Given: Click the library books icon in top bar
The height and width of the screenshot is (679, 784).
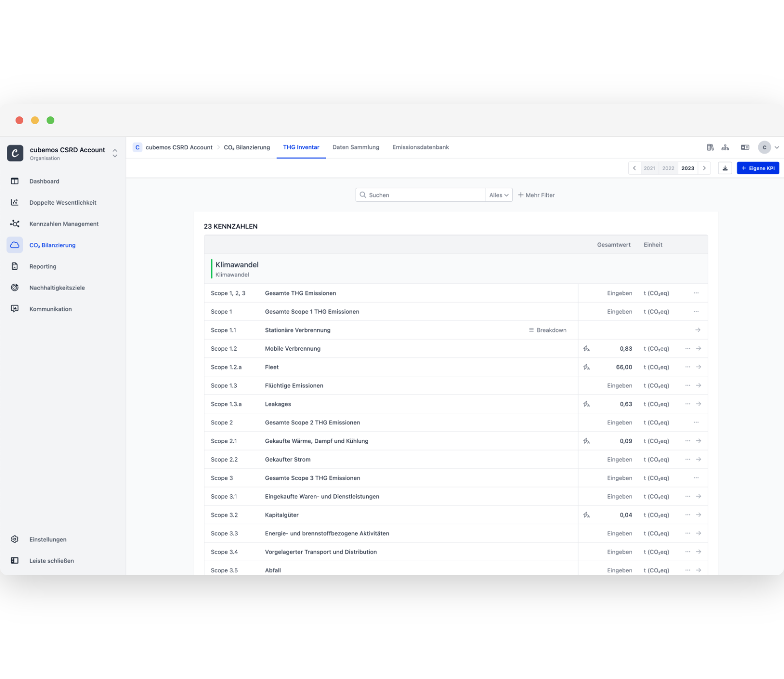Looking at the screenshot, I should click(710, 147).
